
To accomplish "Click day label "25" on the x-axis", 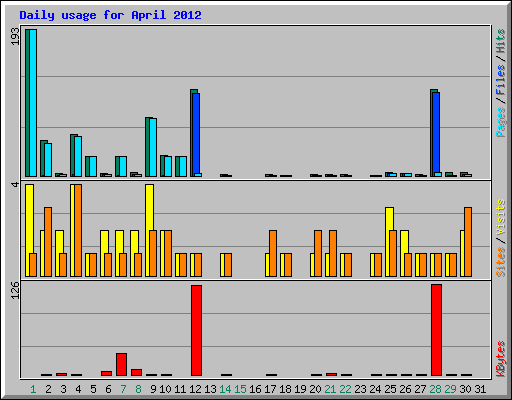I will point(390,389).
